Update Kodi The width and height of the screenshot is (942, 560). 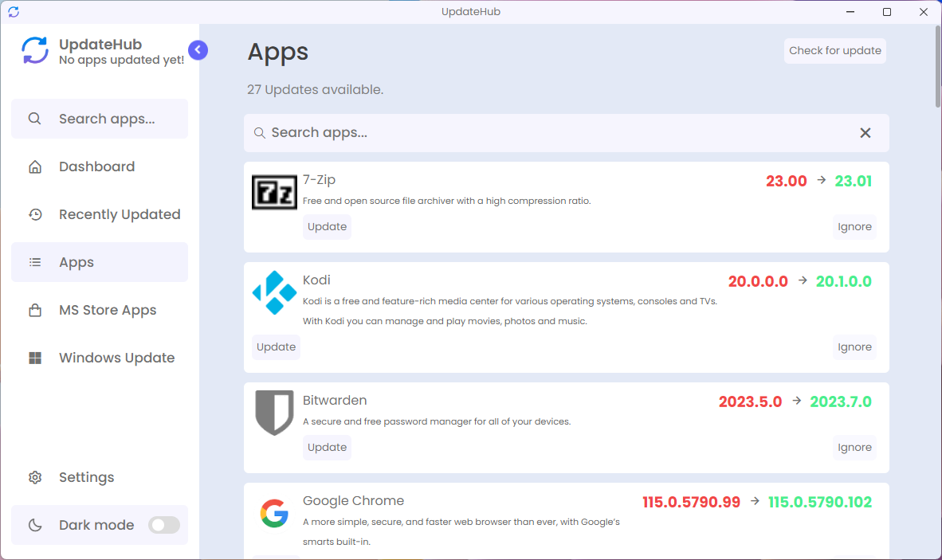[276, 347]
